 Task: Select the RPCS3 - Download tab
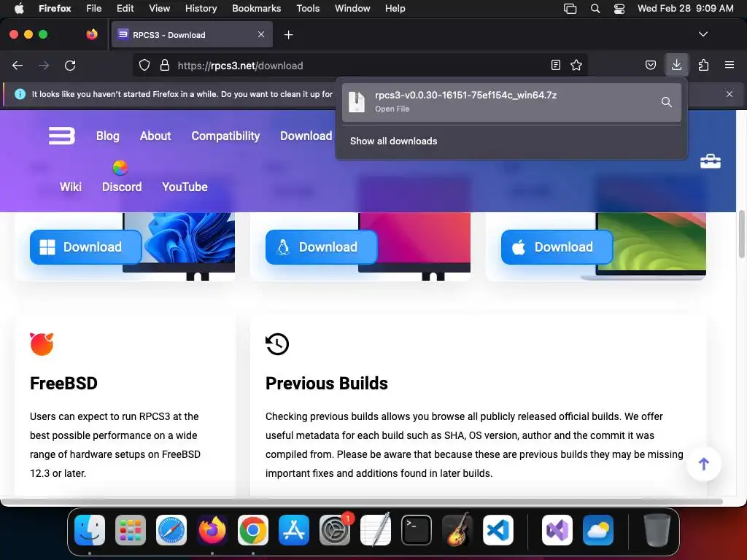[x=192, y=35]
